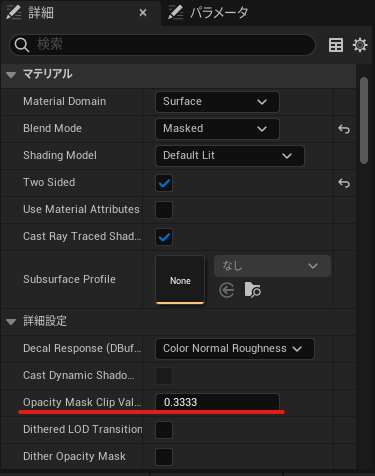
Task: Click the pencil icon on 詳細 tab
Action: click(14, 13)
